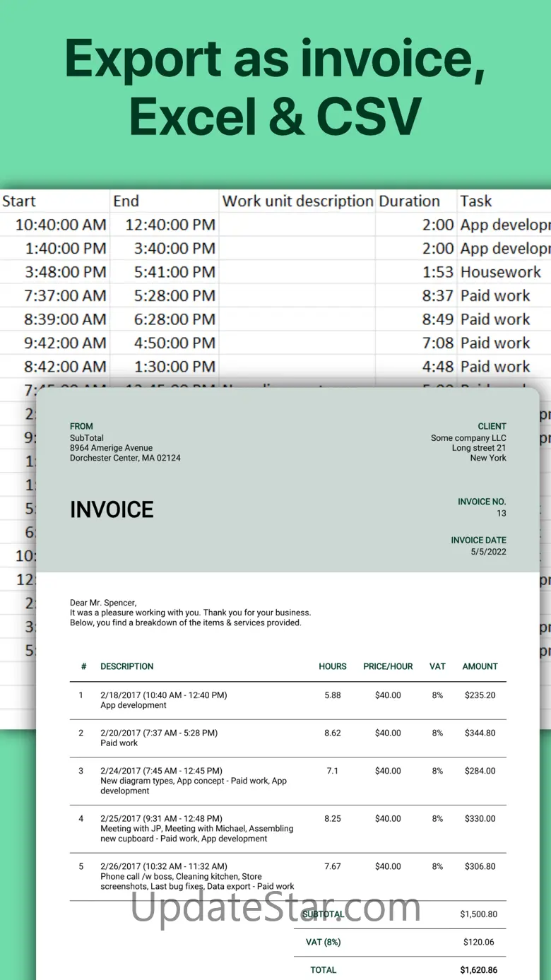The image size is (551, 980).
Task: Select the $235.20 amount in invoice row 1
Action: click(x=480, y=695)
